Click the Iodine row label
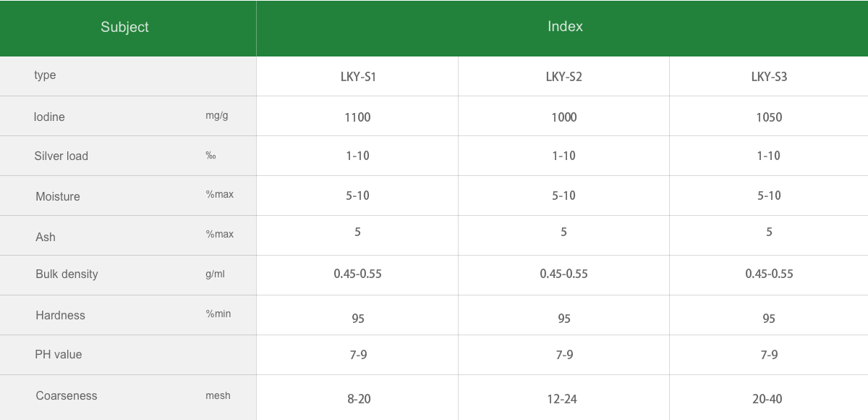Viewport: 868px width, 420px height. (49, 117)
